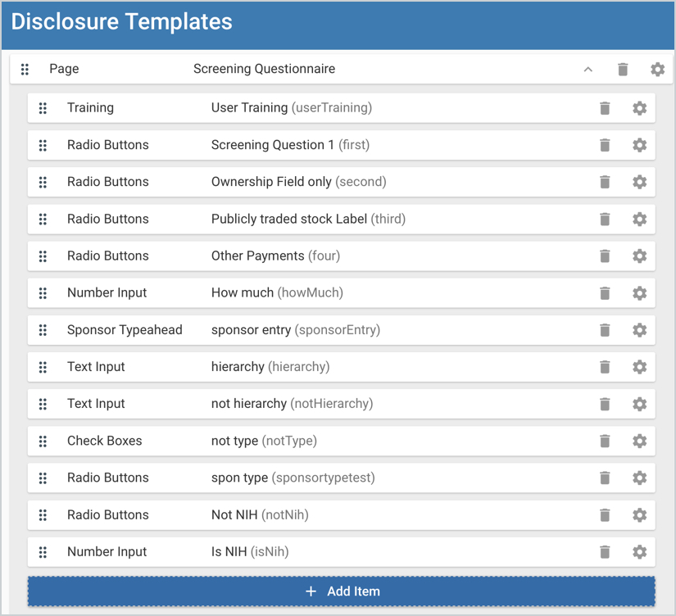676x616 pixels.
Task: Open settings gear for Other Payments
Action: click(x=639, y=256)
